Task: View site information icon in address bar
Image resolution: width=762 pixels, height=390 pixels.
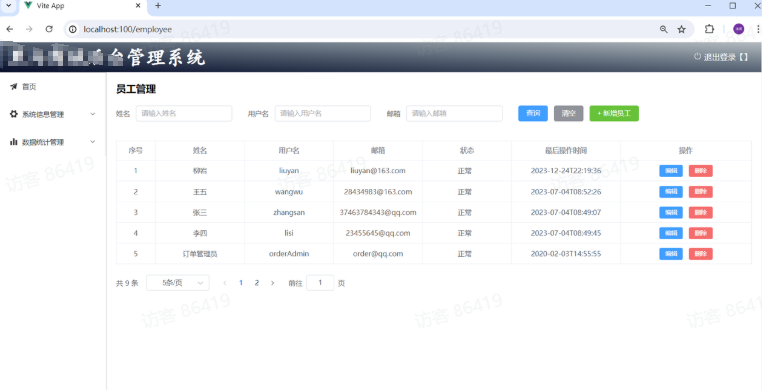Action: (73, 29)
